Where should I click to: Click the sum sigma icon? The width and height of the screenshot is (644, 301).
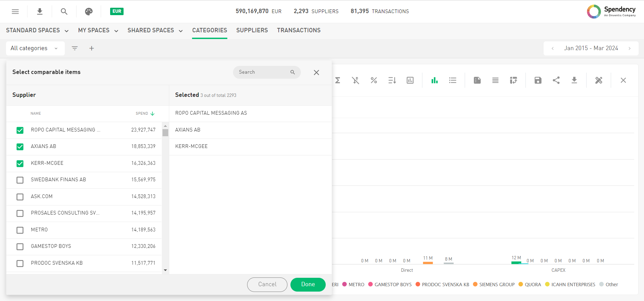(338, 80)
